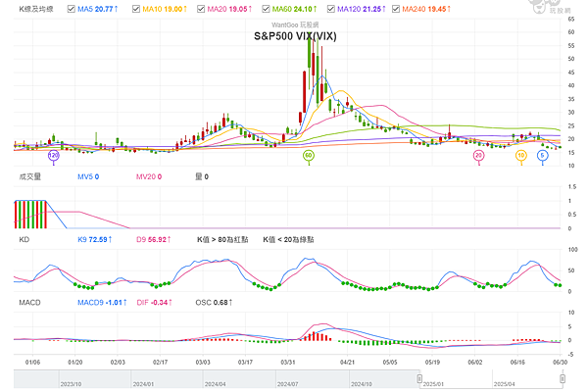
Task: Click the WantGoo logo in top-right corner
Action: 549,7
